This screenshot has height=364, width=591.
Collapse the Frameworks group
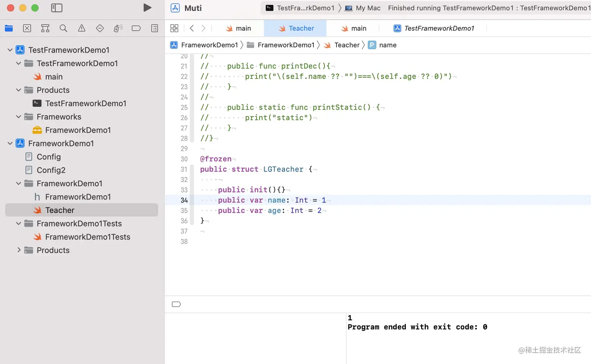(x=18, y=117)
